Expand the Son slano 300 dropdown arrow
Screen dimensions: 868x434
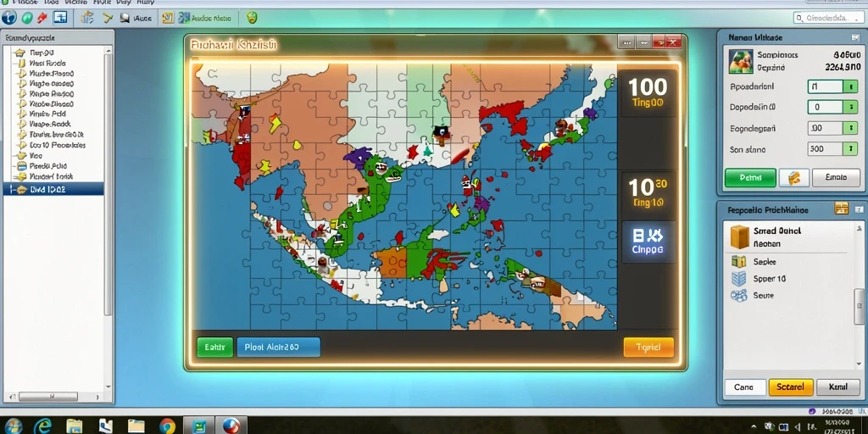pyautogui.click(x=849, y=148)
